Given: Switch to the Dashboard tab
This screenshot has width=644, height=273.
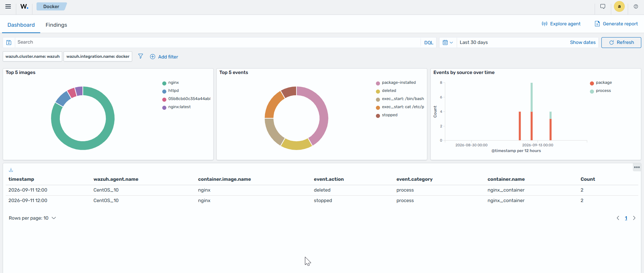Looking at the screenshot, I should 21,25.
